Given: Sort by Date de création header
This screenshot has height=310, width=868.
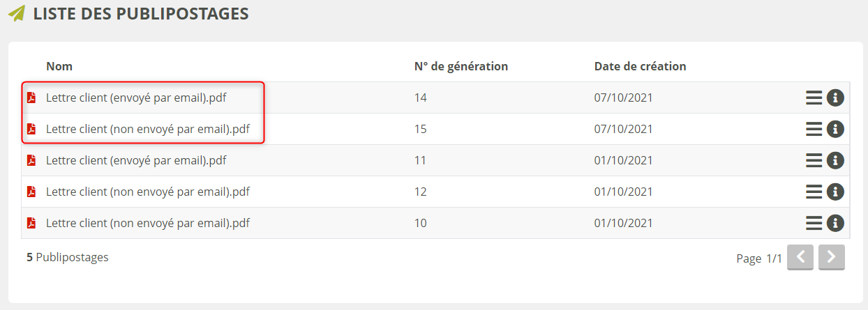Looking at the screenshot, I should pos(640,66).
